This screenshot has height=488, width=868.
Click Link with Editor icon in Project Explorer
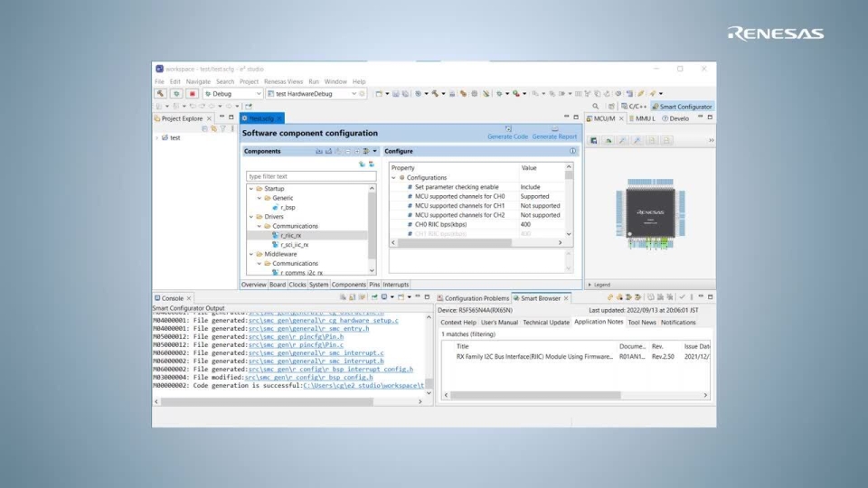[x=213, y=129]
